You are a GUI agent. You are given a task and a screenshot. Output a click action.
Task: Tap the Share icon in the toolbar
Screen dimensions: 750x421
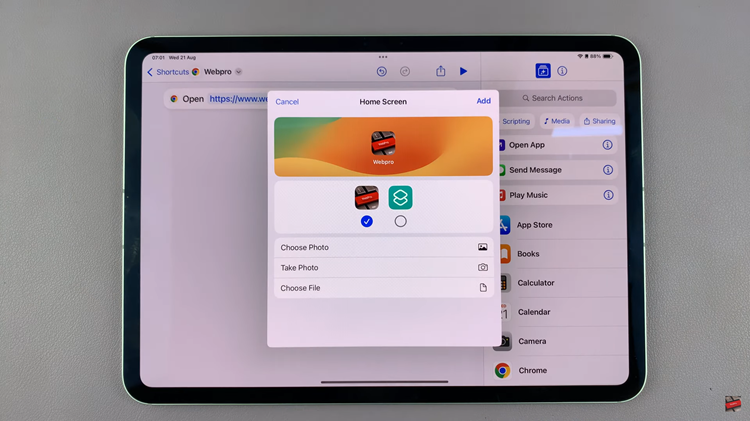441,72
